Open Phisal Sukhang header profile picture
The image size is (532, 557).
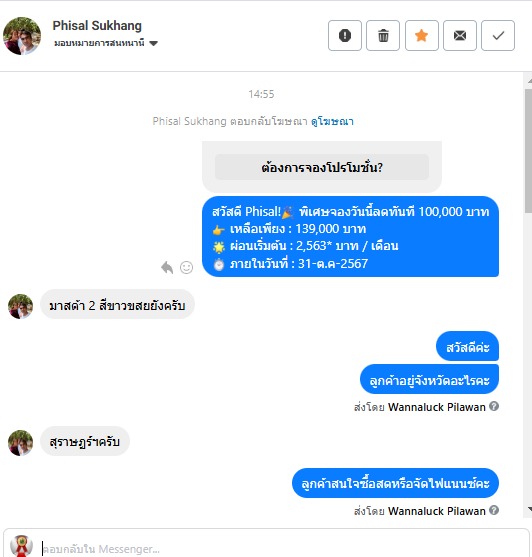click(x=22, y=36)
